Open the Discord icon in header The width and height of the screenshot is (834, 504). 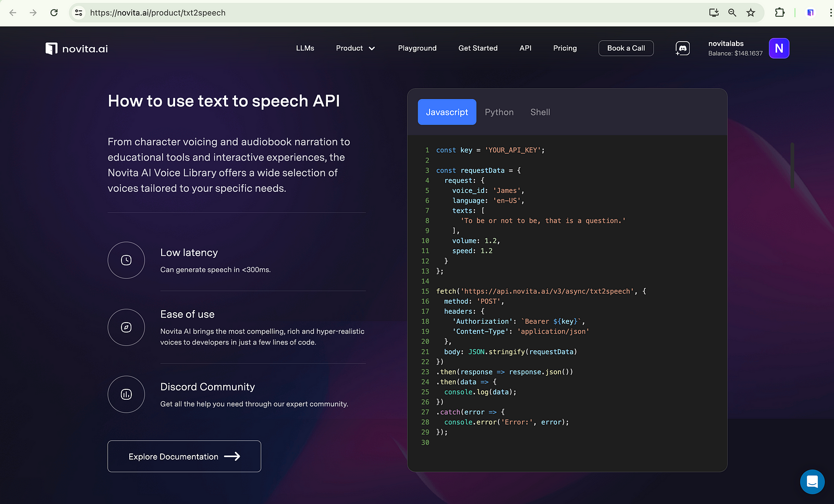point(683,48)
